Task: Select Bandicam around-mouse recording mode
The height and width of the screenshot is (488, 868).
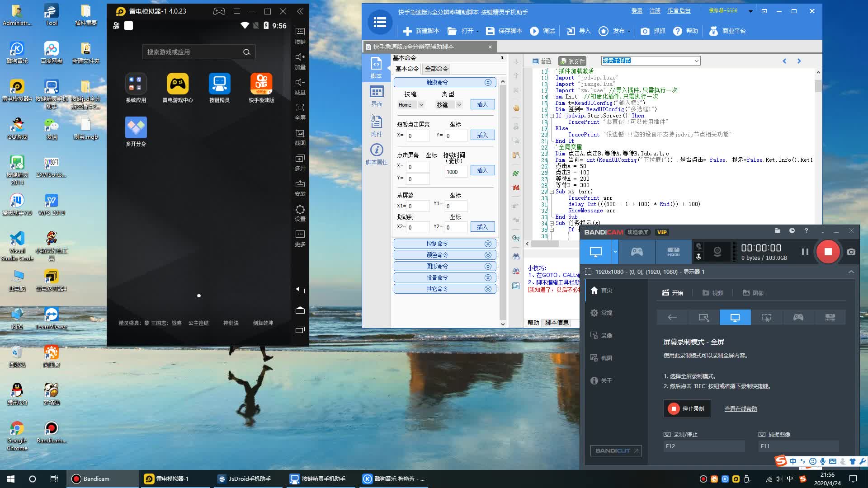Action: click(766, 317)
